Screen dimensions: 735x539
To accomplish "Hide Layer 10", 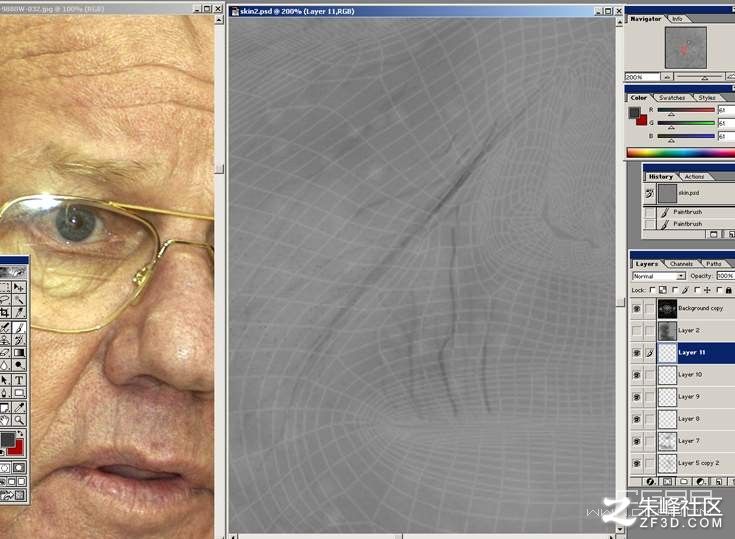I will pyautogui.click(x=637, y=374).
